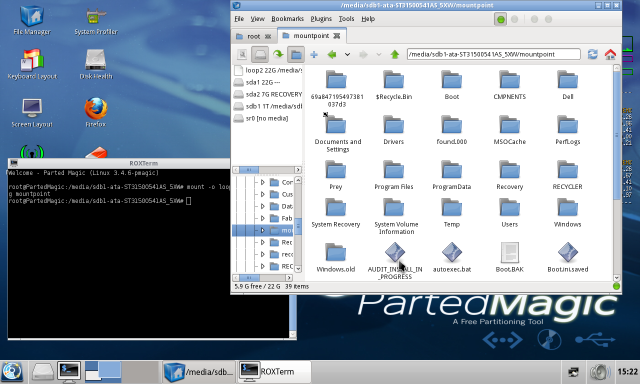Open the Program Files folder

[x=393, y=175]
